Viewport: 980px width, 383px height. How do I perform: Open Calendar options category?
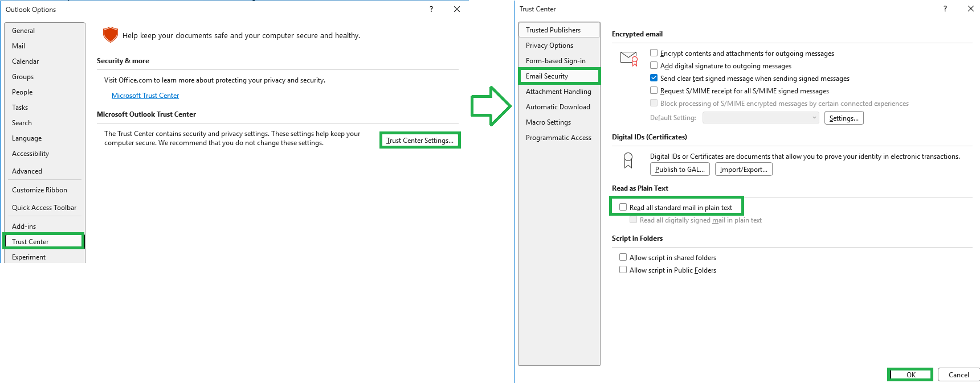(x=44, y=61)
